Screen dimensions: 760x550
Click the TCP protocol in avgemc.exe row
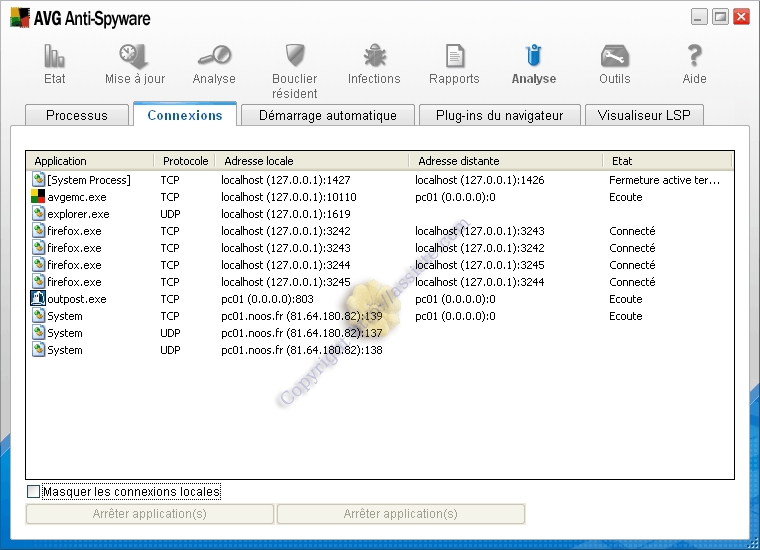170,197
